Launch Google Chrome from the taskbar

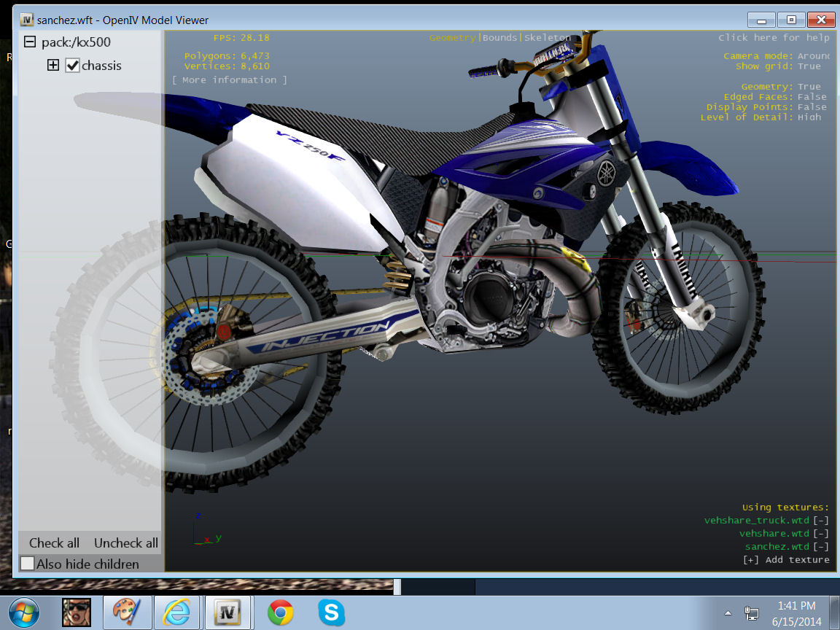pos(280,612)
